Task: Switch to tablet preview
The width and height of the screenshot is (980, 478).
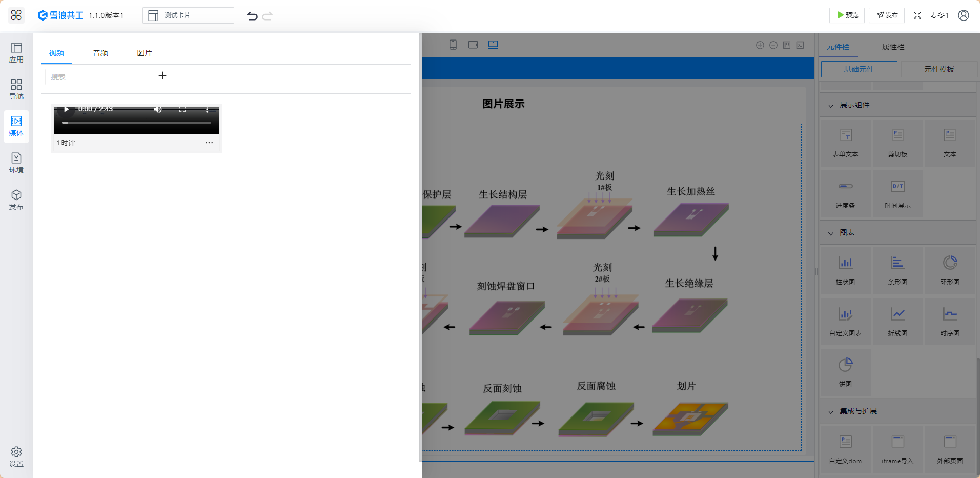Action: click(x=473, y=45)
